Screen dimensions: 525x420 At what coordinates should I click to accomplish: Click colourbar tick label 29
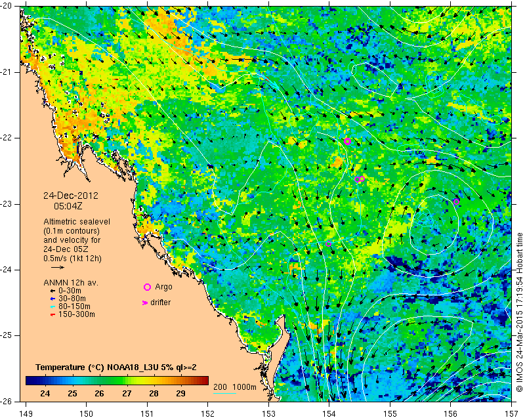181,394
